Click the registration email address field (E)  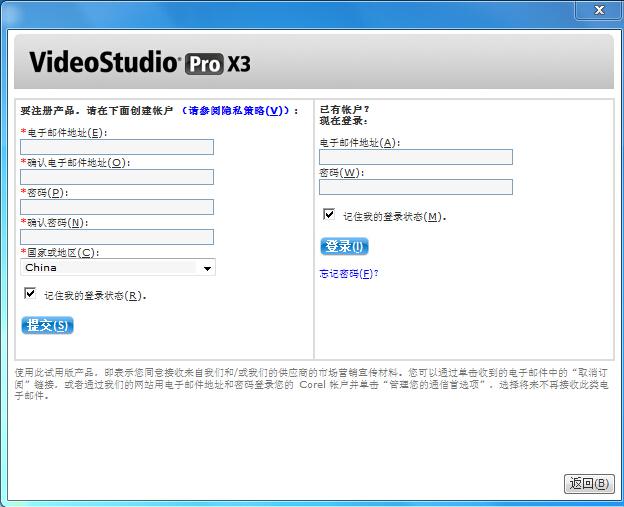pyautogui.click(x=117, y=147)
